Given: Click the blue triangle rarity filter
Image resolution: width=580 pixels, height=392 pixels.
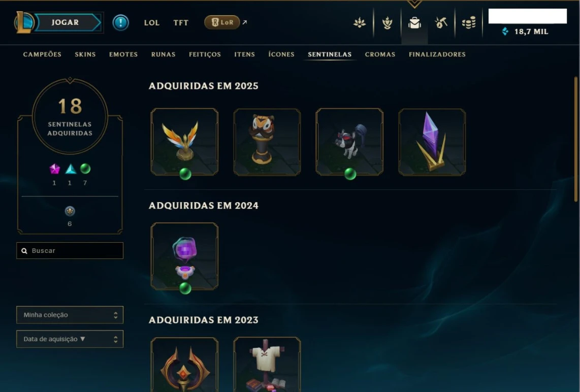Looking at the screenshot, I should pyautogui.click(x=70, y=170).
